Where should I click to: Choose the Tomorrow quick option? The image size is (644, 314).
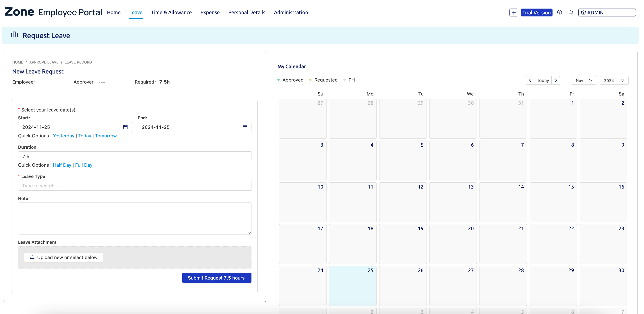coord(106,136)
